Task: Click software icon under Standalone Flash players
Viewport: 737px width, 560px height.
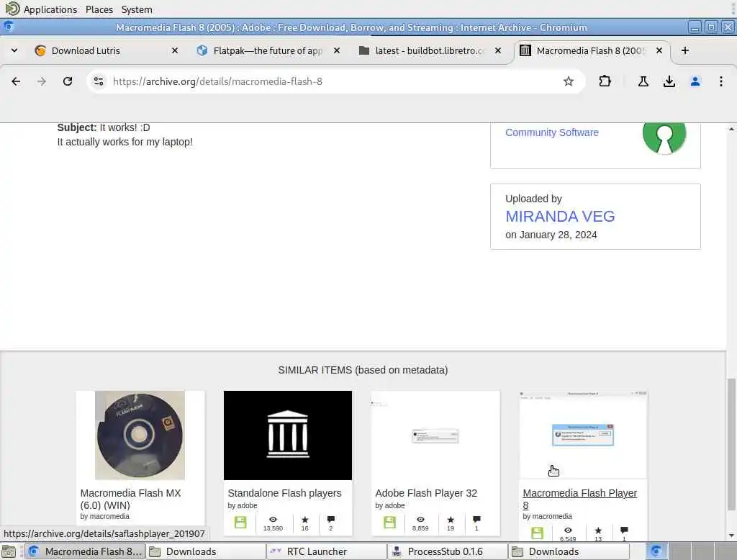Action: point(240,523)
